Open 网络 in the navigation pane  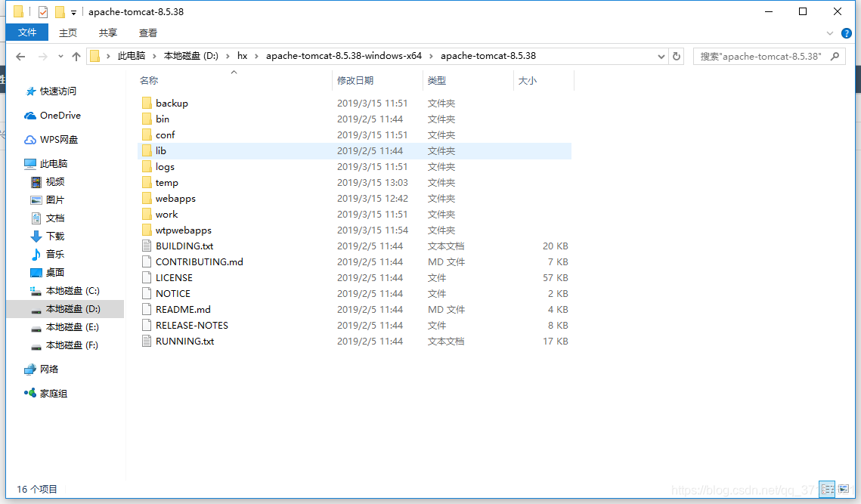click(48, 369)
